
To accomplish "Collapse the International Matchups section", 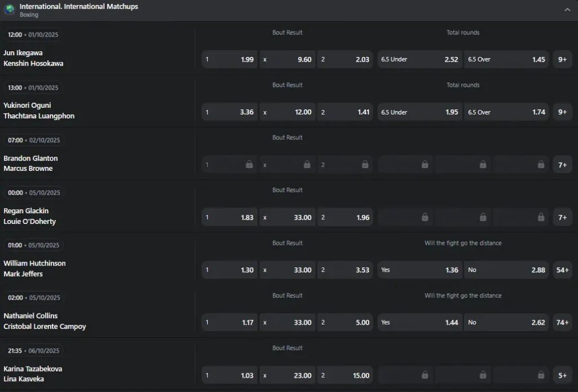I will 567,10.
